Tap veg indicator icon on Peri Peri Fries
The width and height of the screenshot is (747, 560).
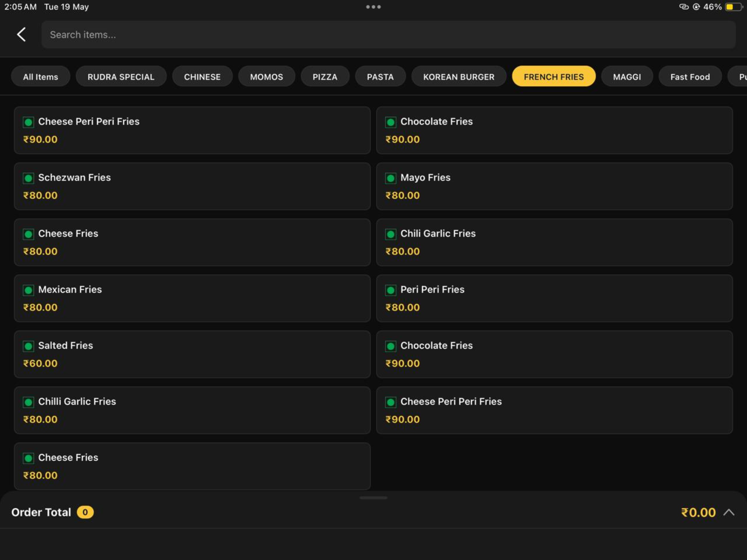(x=391, y=290)
